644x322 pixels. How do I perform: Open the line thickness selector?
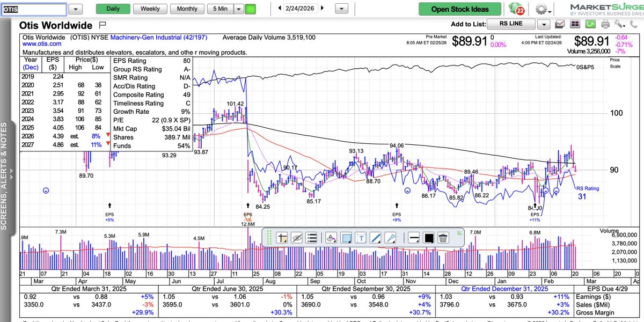414,238
